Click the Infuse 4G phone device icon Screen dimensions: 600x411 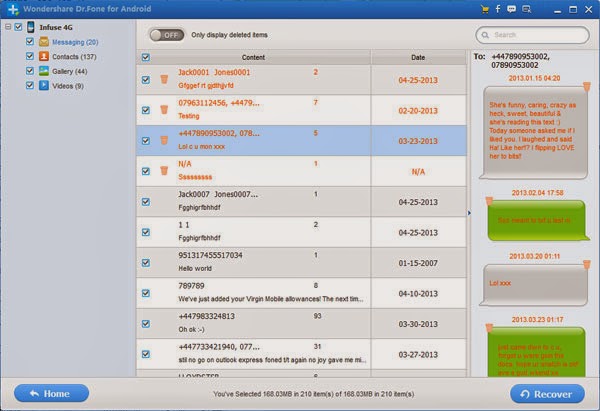coord(31,27)
